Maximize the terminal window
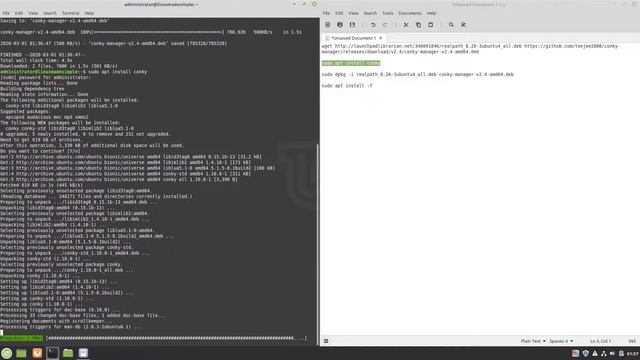This screenshot has width=640, height=360. tap(304, 4)
